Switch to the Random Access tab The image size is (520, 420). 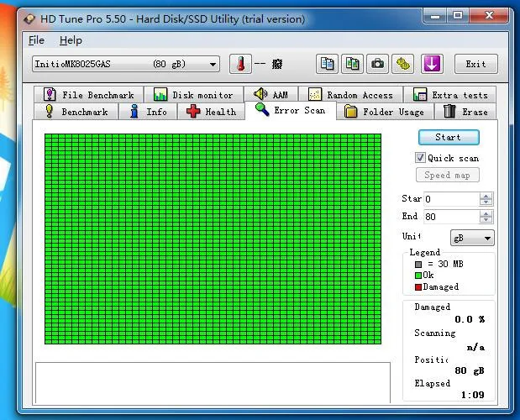tap(351, 95)
